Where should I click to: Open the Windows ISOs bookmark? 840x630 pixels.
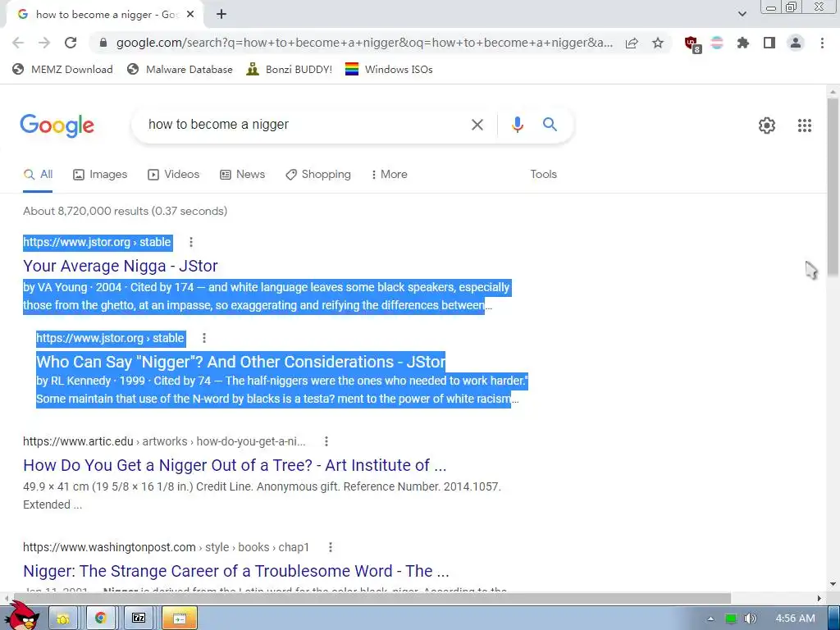[389, 69]
